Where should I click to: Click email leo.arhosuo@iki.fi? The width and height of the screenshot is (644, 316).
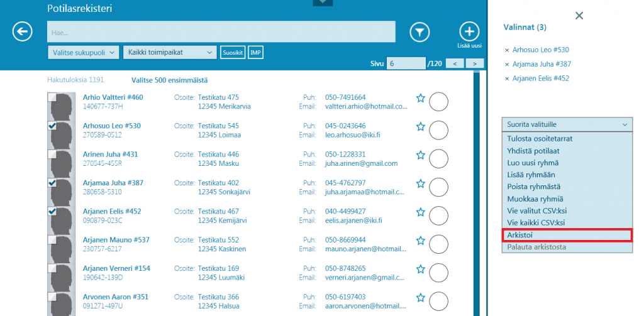click(x=353, y=135)
